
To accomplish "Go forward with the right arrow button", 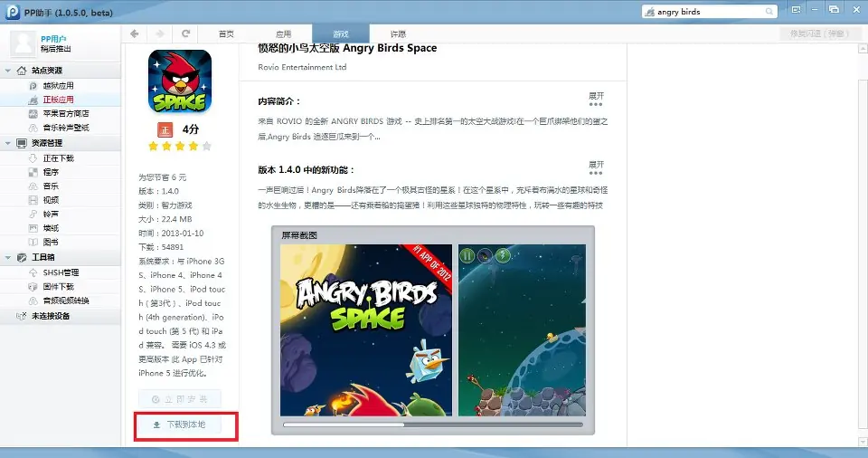I will point(160,33).
